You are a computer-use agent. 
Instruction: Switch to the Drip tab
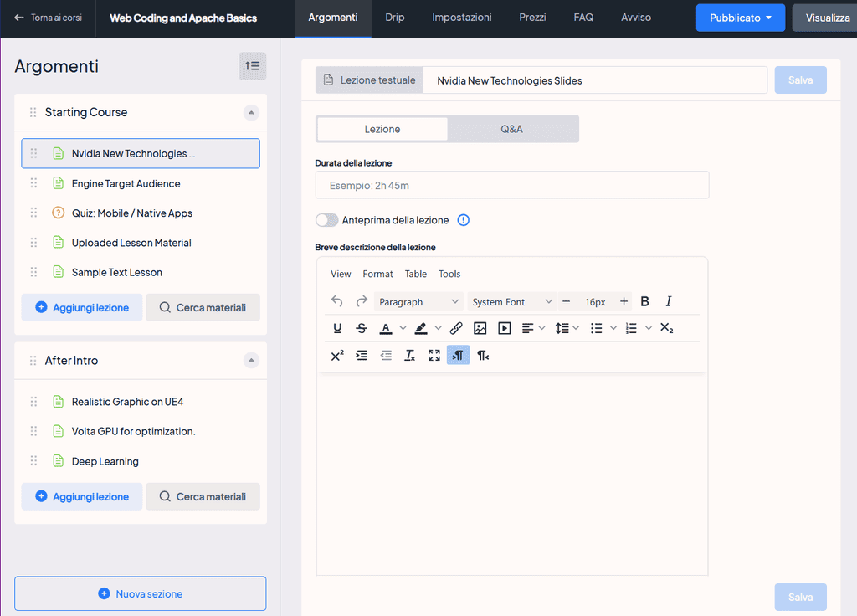click(395, 18)
